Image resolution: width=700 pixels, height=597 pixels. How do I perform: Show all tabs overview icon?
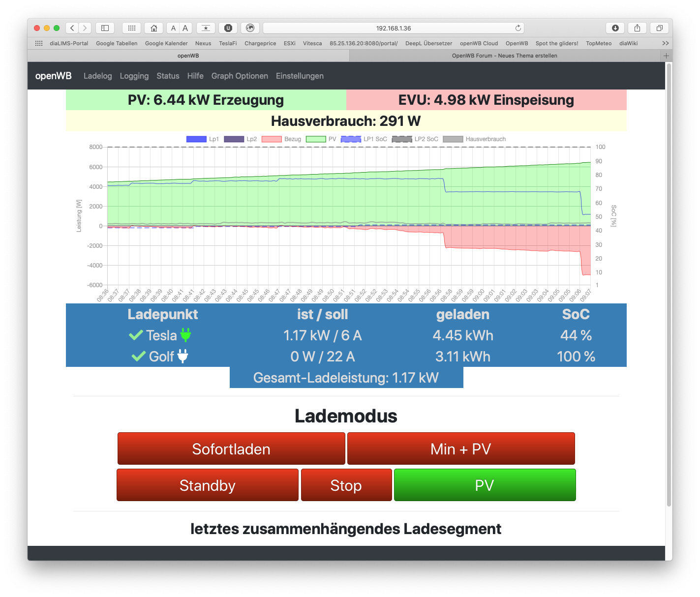(x=660, y=28)
